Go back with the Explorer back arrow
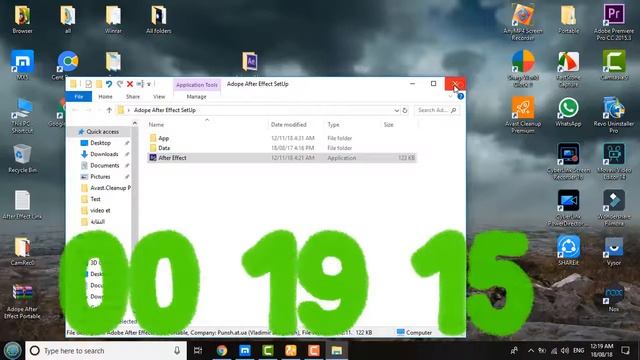Image resolution: width=640 pixels, height=360 pixels. click(75, 110)
